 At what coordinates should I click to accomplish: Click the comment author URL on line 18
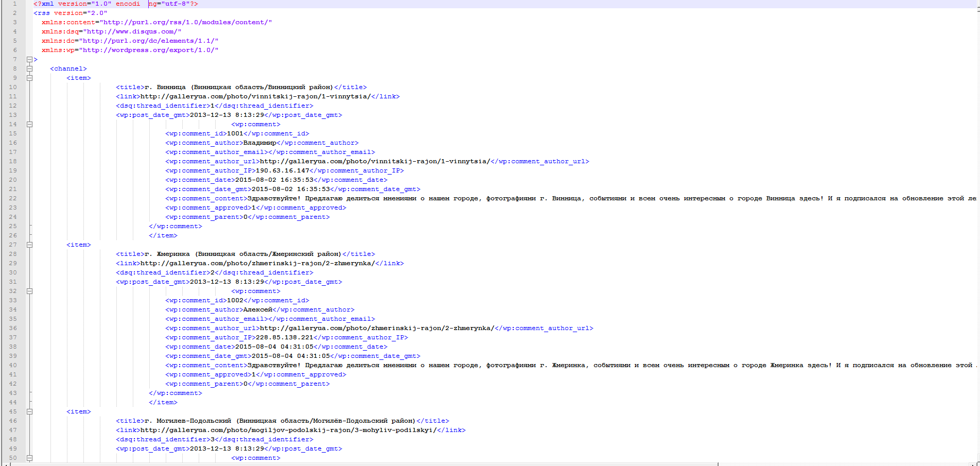tap(375, 161)
